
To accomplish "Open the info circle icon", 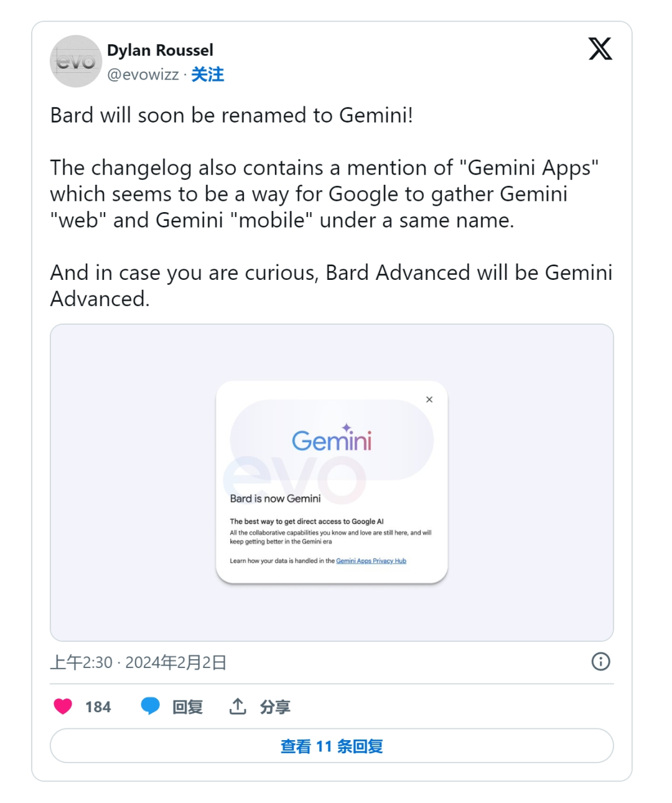I will click(600, 661).
